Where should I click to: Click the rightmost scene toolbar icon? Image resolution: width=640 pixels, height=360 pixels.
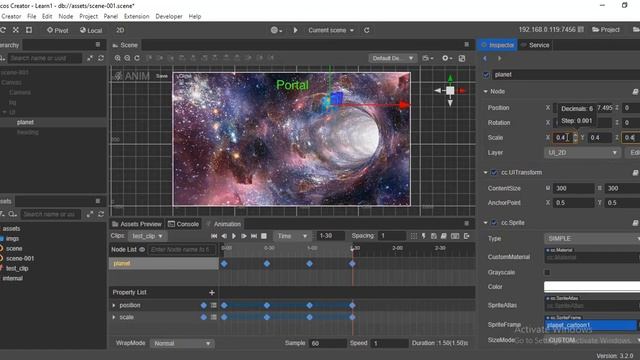[x=462, y=58]
